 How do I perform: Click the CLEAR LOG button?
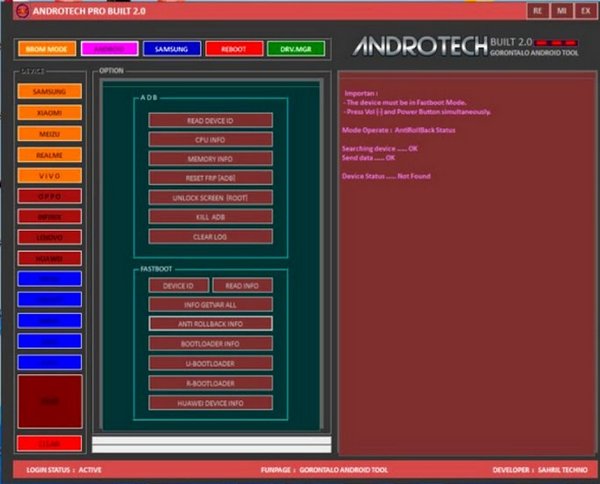210,236
